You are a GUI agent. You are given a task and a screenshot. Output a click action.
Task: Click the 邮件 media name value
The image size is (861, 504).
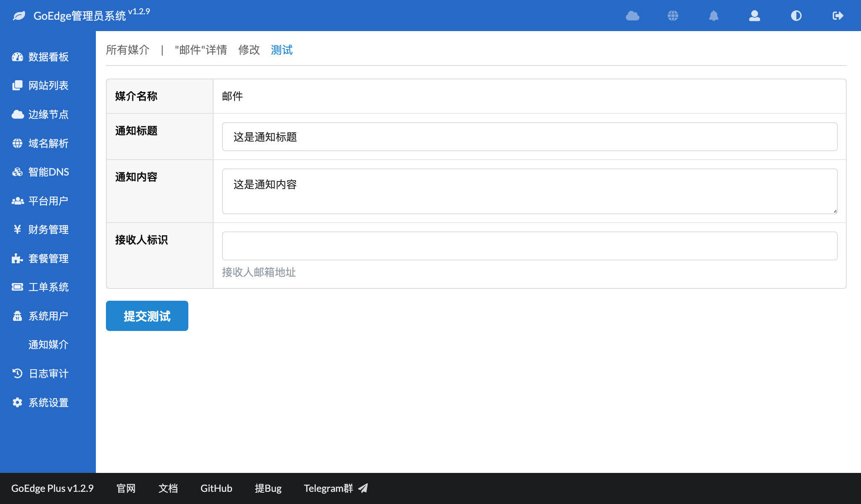pos(232,96)
